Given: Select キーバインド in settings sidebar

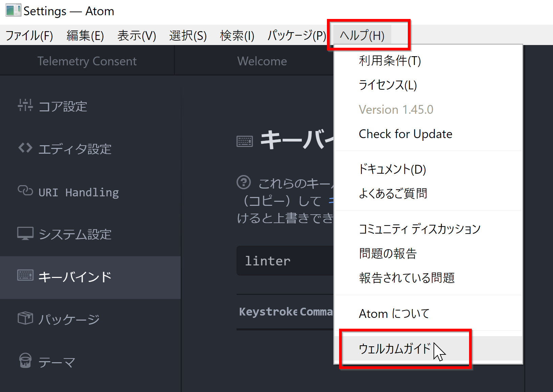Looking at the screenshot, I should tap(90, 277).
